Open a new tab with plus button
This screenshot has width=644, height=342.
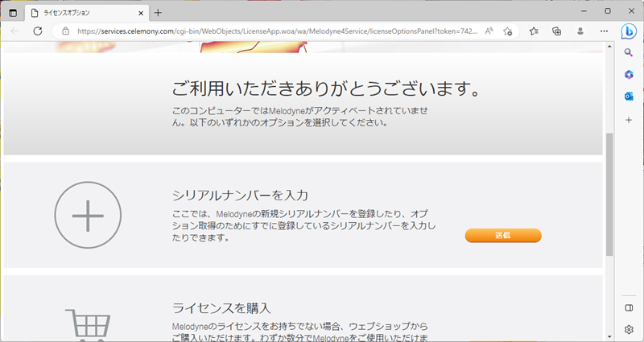(x=158, y=13)
